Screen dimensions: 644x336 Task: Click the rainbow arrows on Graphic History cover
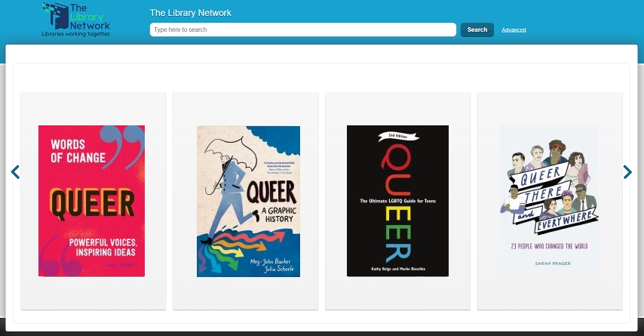pos(241,249)
